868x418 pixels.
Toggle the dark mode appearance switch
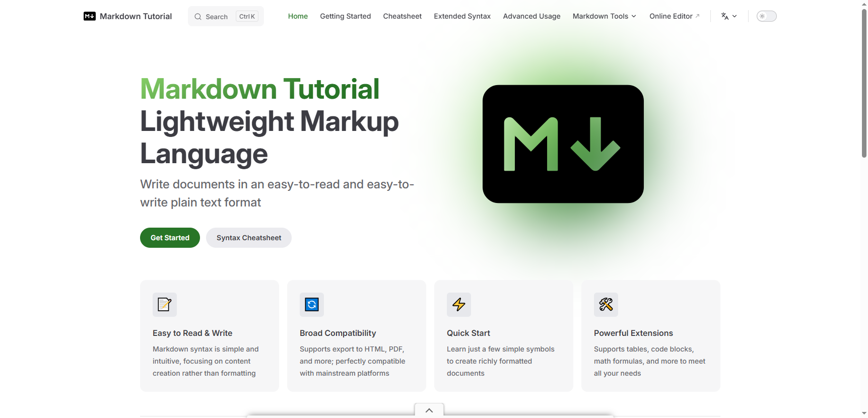tap(767, 16)
